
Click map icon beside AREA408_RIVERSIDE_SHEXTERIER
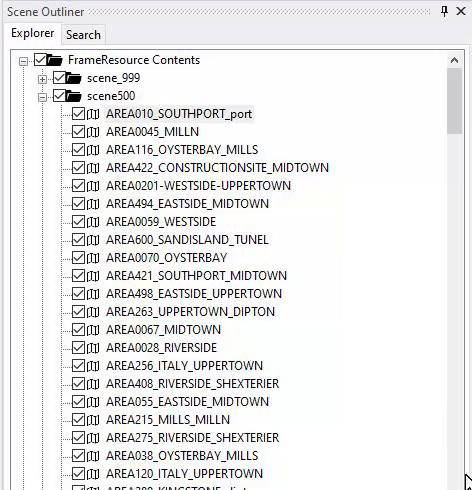click(x=93, y=384)
